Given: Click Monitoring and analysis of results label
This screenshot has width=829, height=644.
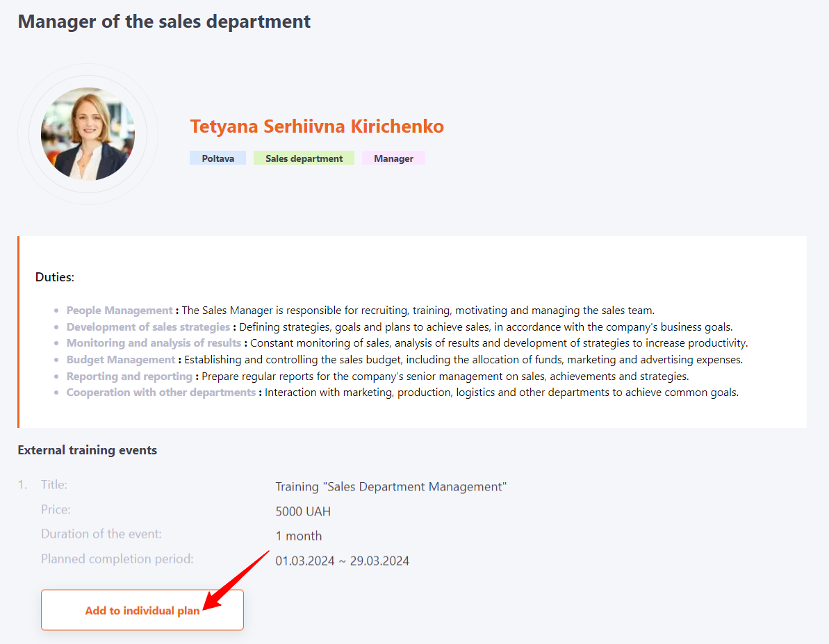Looking at the screenshot, I should tap(154, 343).
